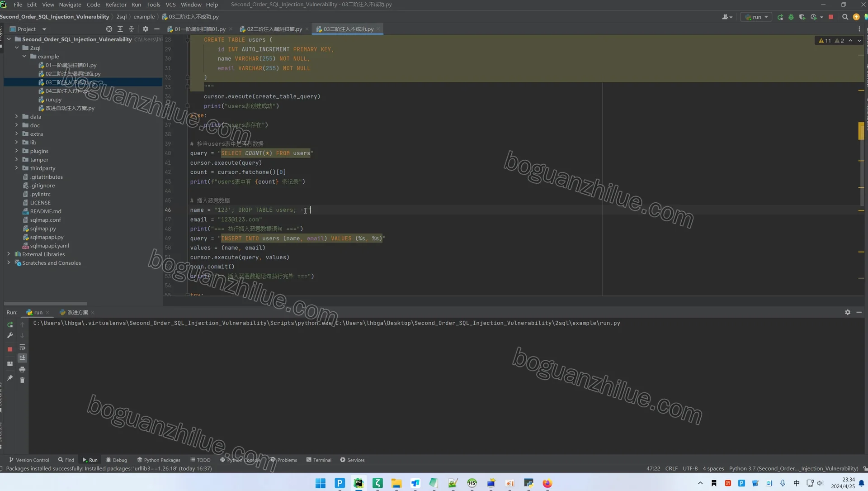Select opened file locate icon in Project panel
This screenshot has height=491, width=868.
(109, 29)
